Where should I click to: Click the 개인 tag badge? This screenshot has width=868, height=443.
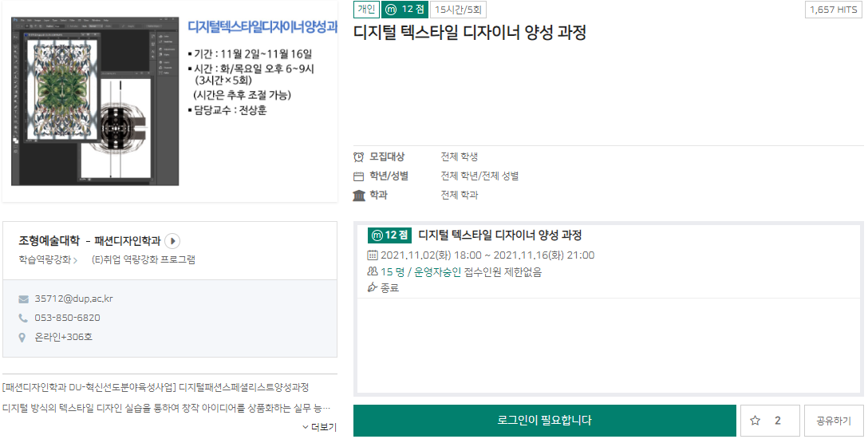tap(365, 10)
